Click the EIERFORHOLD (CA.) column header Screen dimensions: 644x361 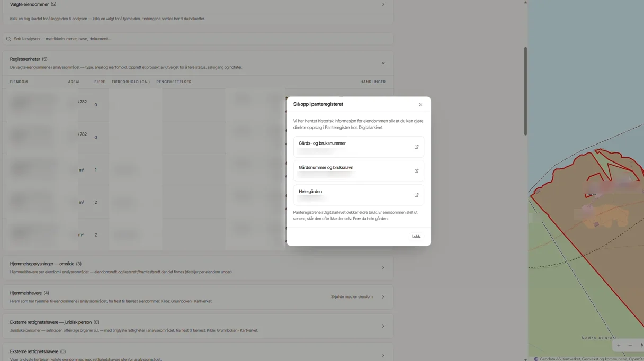[x=131, y=82]
